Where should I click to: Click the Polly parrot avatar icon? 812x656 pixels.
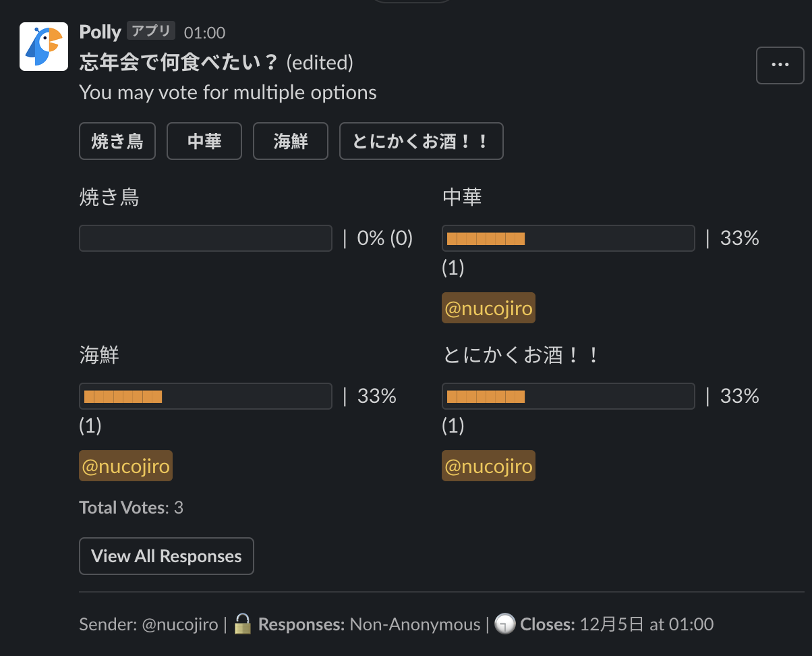pos(44,47)
